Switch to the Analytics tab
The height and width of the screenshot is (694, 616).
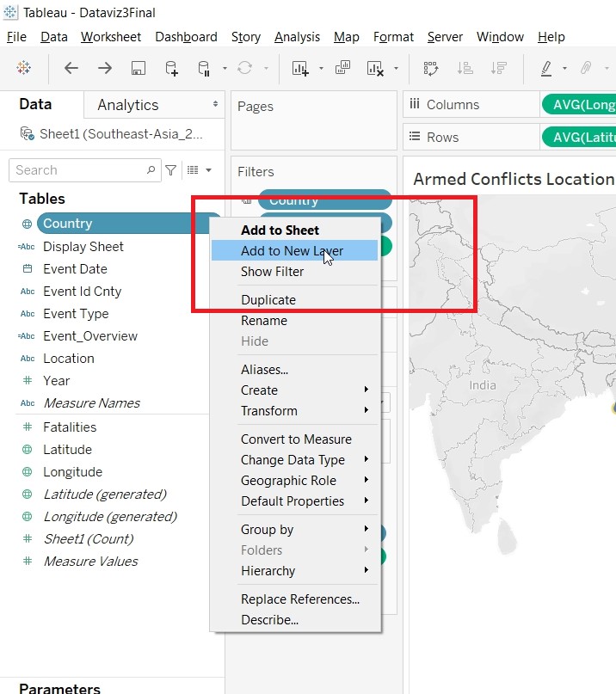[x=128, y=105]
